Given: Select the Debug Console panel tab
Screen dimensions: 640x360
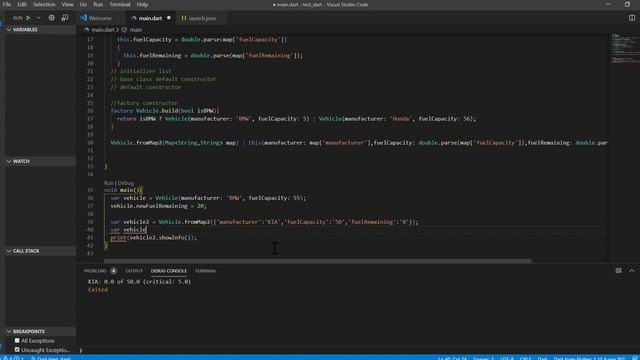Looking at the screenshot, I should point(169,271).
